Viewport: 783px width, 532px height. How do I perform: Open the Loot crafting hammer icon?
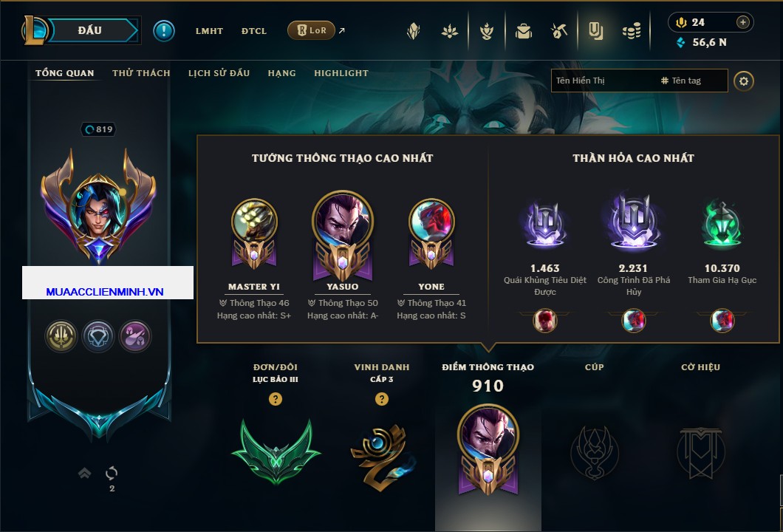click(x=558, y=32)
